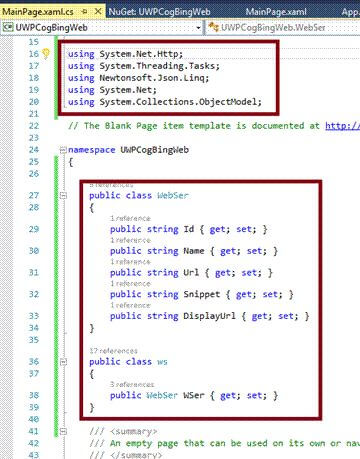Viewport: 360px width, 459px height.
Task: Click the class icon beside UWPCogBingWeb.WebSer
Action: (213, 28)
